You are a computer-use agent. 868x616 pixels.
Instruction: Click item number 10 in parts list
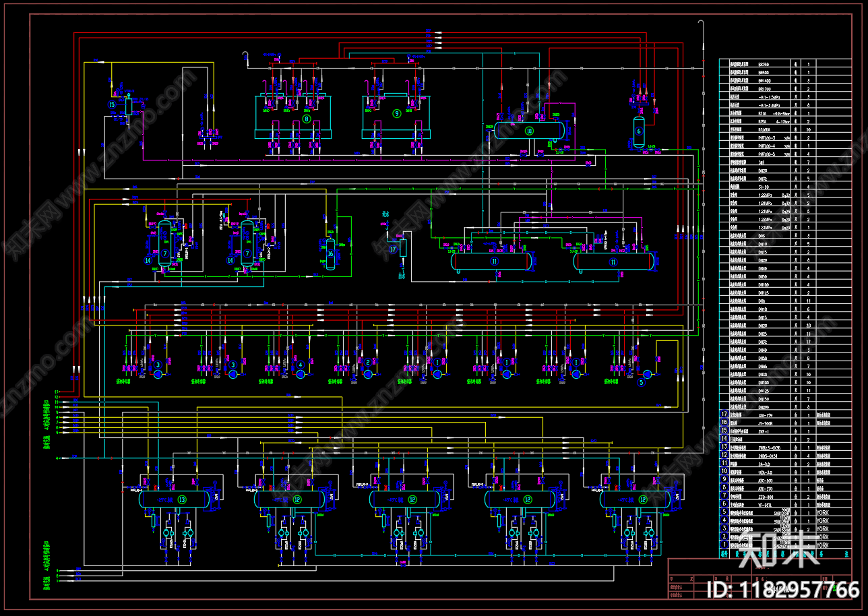coord(724,471)
